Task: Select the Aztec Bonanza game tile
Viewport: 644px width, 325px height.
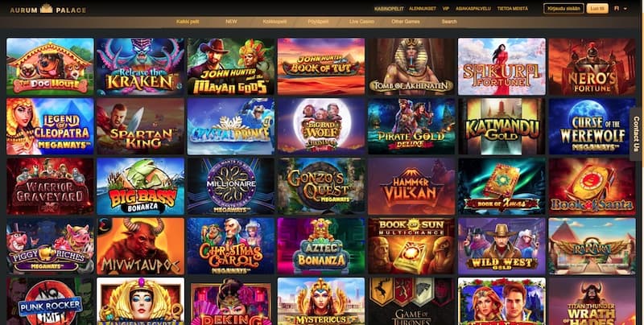Action: pyautogui.click(x=321, y=246)
